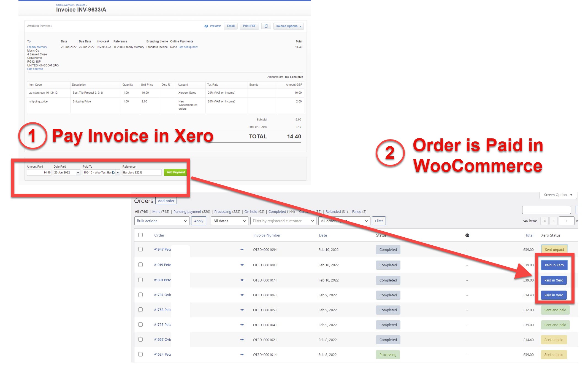The width and height of the screenshot is (588, 373).
Task: Click Paid in Xero for order #1919
Action: point(554,265)
